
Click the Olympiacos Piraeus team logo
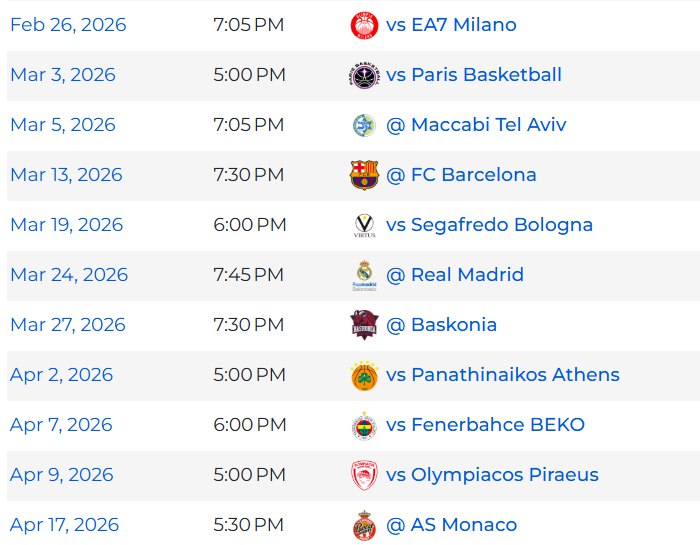[x=364, y=475]
